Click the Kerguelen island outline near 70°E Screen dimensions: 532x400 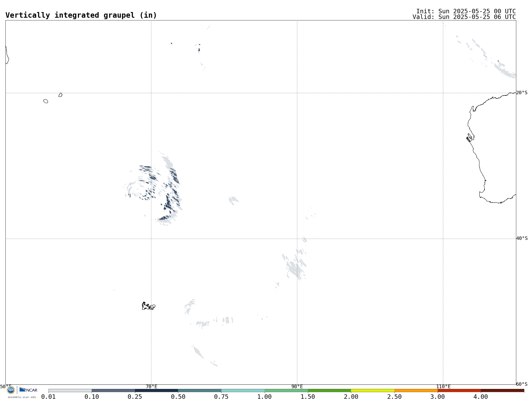149,306
